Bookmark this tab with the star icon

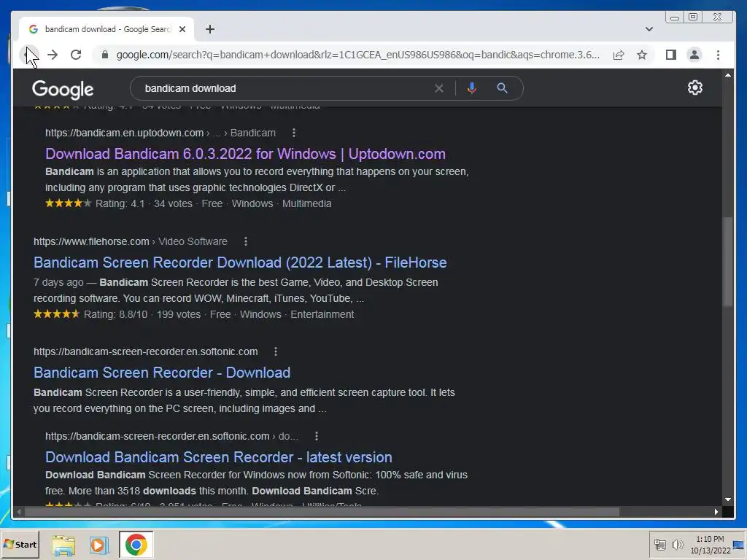[642, 55]
